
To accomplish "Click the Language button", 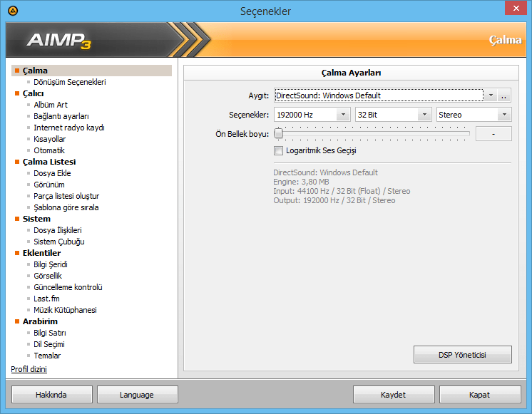I will coord(137,395).
